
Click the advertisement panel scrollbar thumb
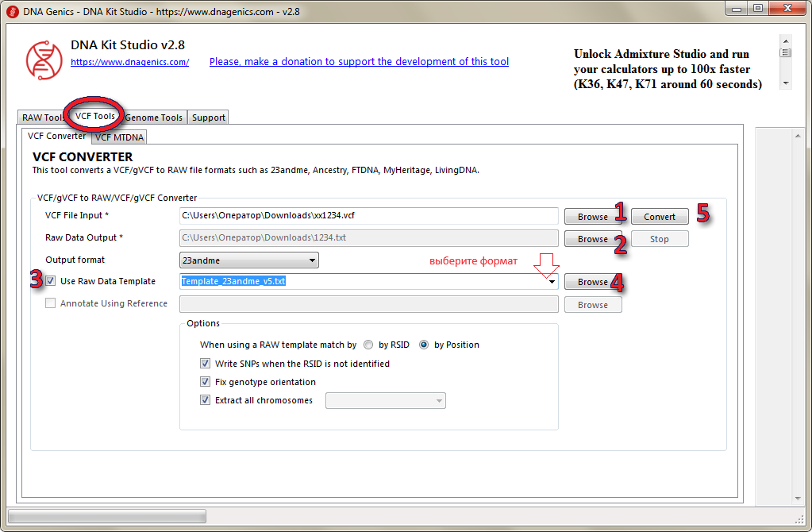click(786, 52)
